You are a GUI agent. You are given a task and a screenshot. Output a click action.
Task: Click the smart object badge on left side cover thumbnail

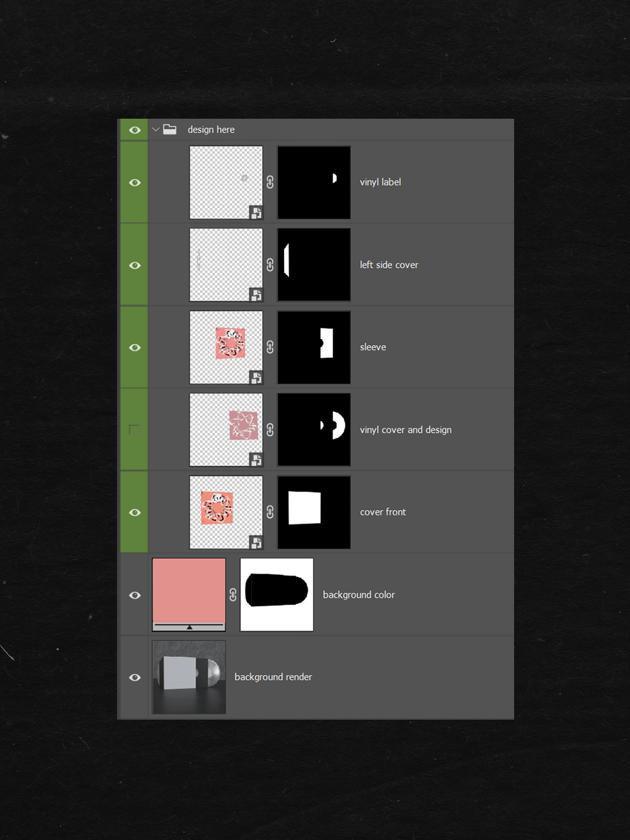click(x=256, y=295)
